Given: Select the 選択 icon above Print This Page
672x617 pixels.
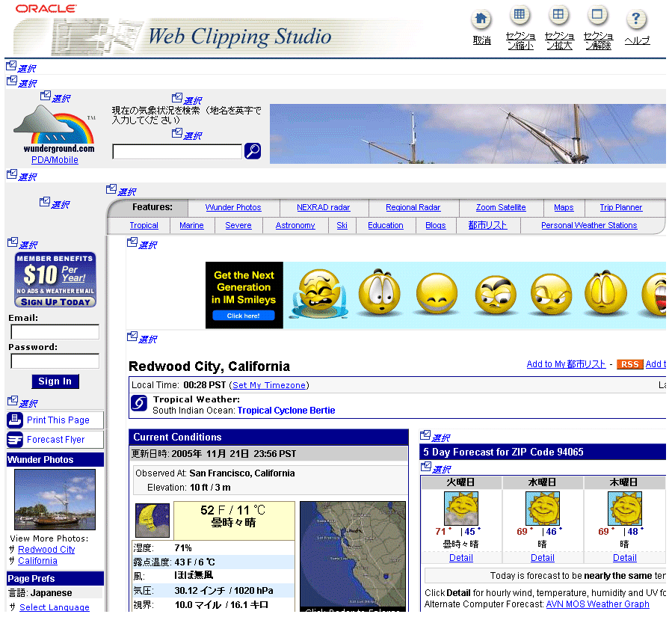Looking at the screenshot, I should (22, 402).
